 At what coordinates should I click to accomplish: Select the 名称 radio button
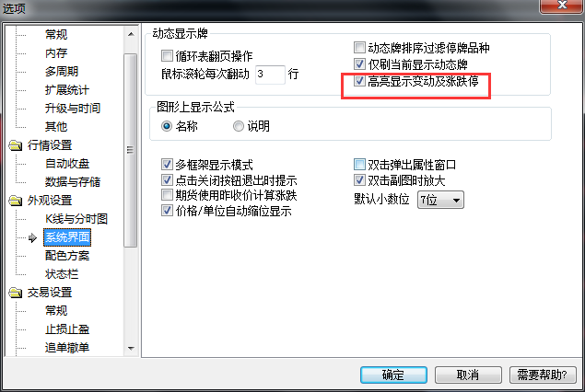167,126
